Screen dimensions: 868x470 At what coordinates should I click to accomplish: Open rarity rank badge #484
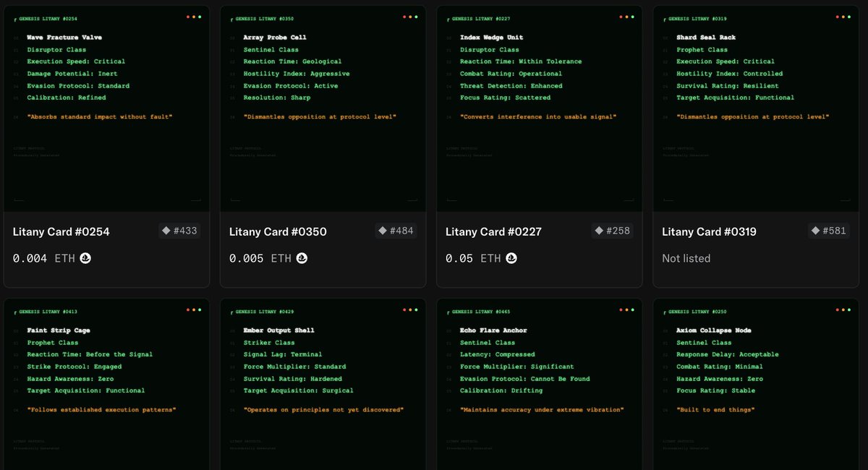396,231
